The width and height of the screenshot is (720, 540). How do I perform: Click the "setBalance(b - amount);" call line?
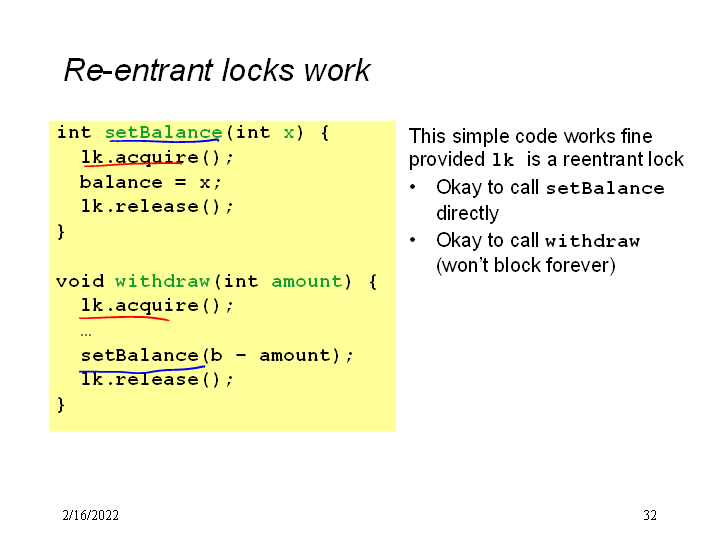tap(217, 355)
